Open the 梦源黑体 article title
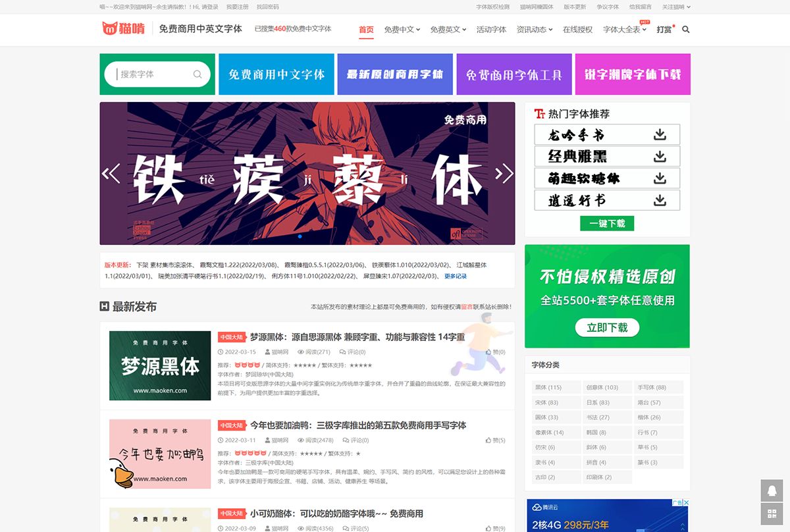This screenshot has height=532, width=790. point(357,337)
